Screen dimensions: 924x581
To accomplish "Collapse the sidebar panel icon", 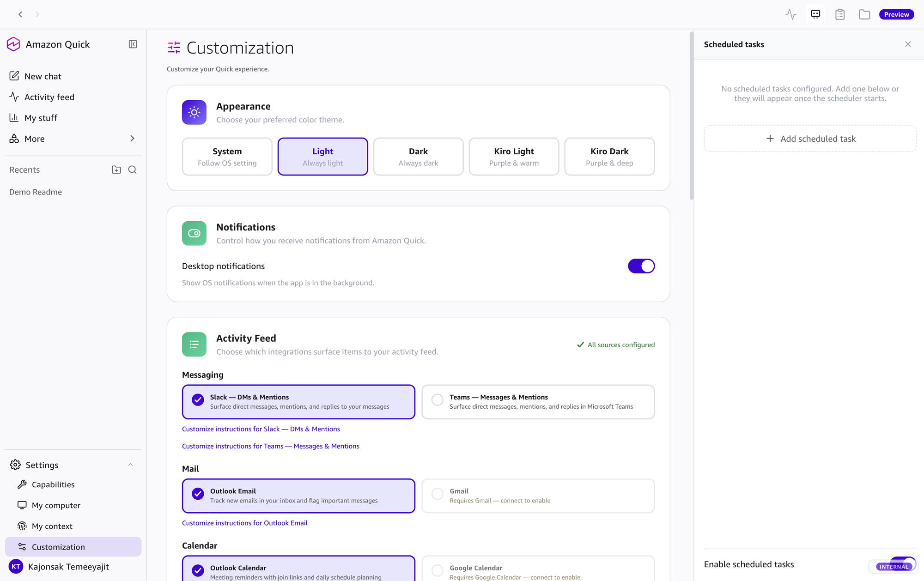I will pyautogui.click(x=133, y=44).
